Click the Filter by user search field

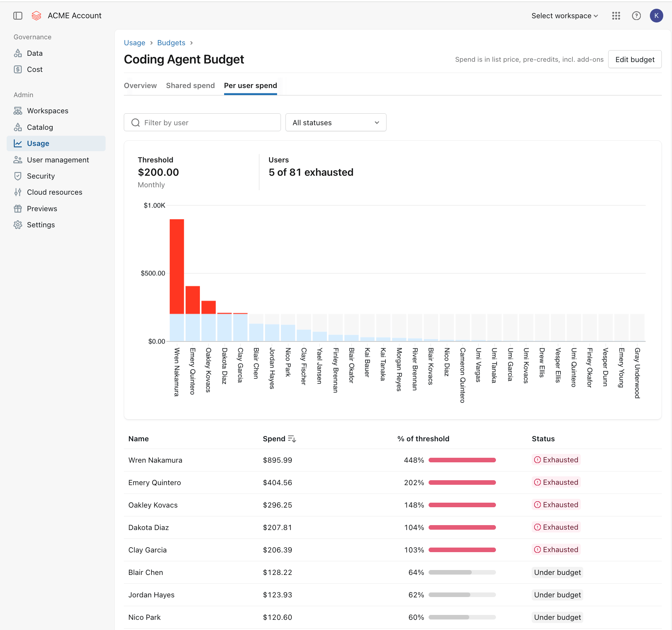(202, 122)
